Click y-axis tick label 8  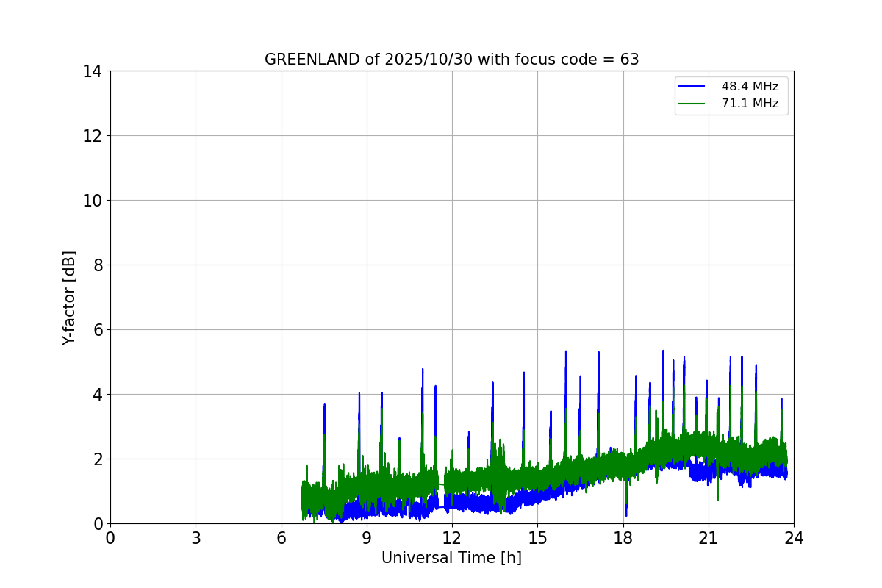point(97,265)
